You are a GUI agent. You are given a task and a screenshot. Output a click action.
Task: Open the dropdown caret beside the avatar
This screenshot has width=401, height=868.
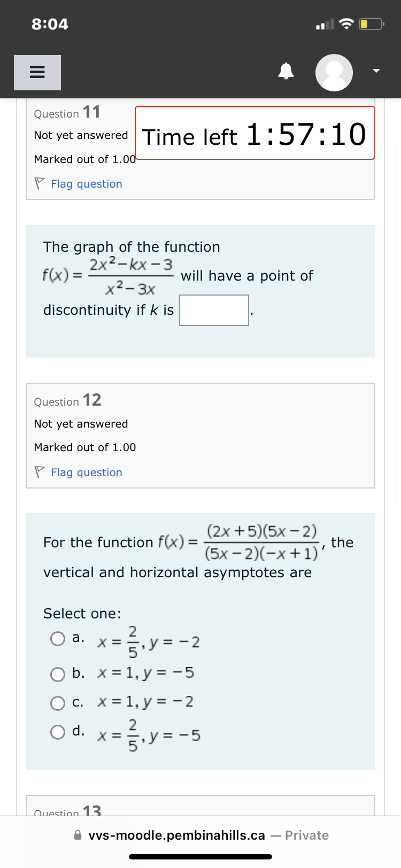tap(375, 70)
